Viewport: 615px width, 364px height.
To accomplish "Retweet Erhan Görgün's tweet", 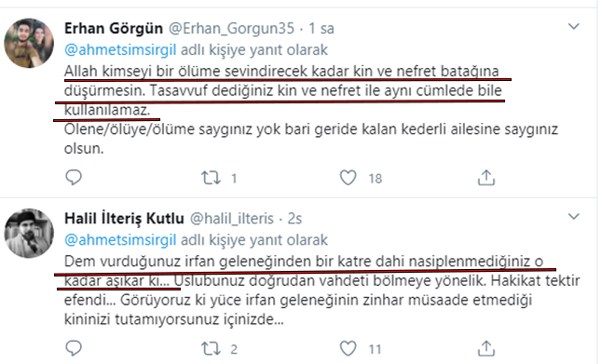I will point(211,178).
